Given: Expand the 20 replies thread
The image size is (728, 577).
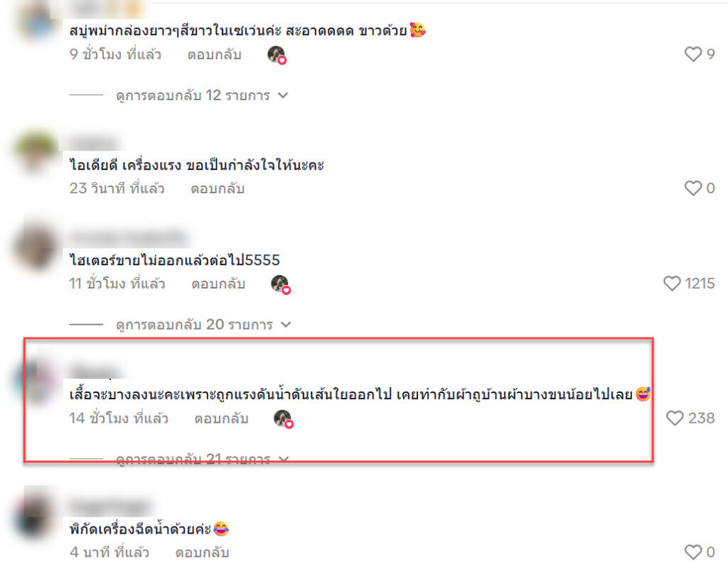Looking at the screenshot, I should pos(203,325).
